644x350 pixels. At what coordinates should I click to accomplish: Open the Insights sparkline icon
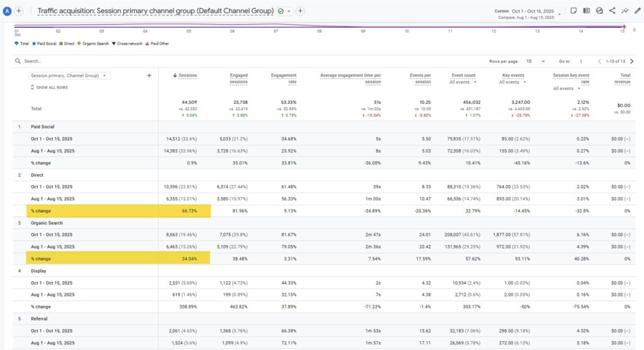(625, 11)
